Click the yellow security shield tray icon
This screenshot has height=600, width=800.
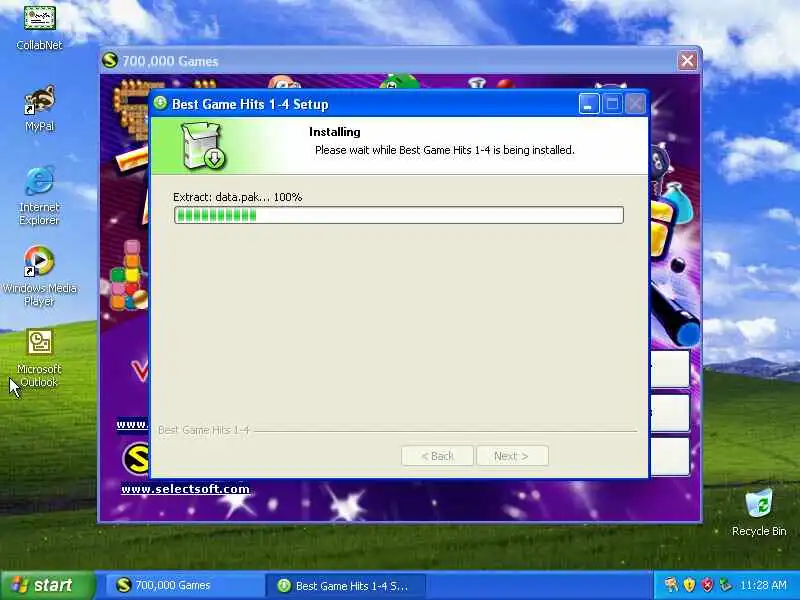point(689,585)
